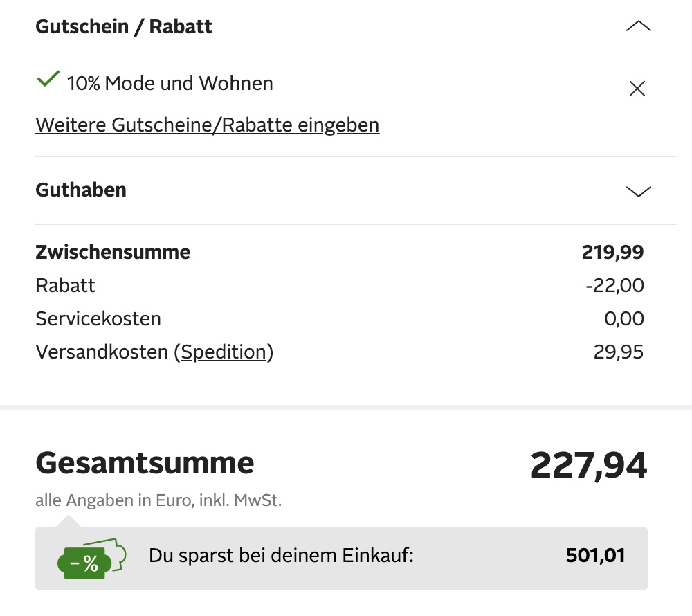Click the Gesamtsumme heading
Viewport: 692px width, 616px height.
coord(145,463)
